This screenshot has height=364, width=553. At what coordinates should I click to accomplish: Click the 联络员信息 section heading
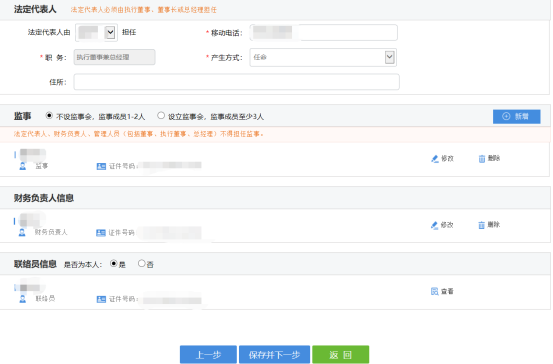click(35, 264)
